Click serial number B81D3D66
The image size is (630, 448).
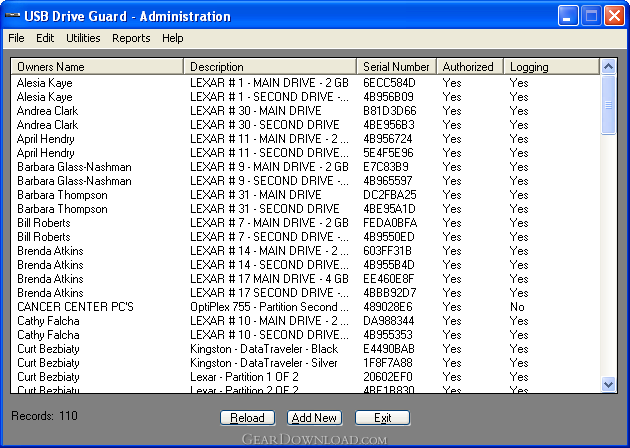pos(389,111)
